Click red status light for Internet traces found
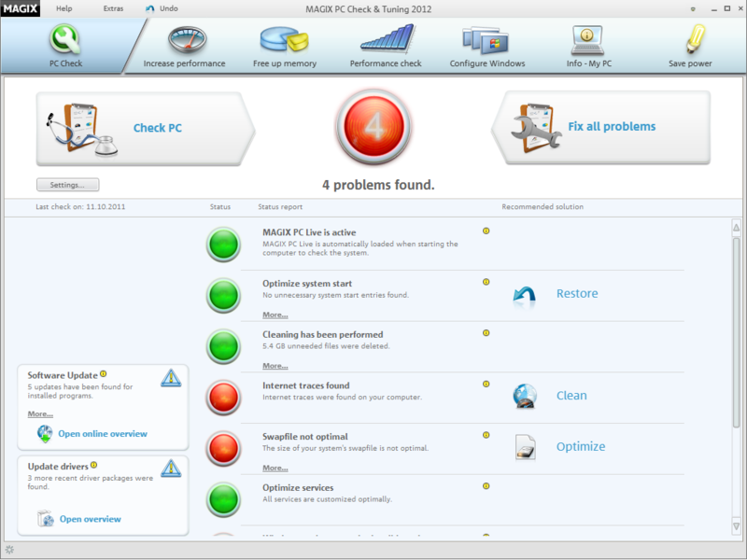Screen dimensions: 747x560 223,398
